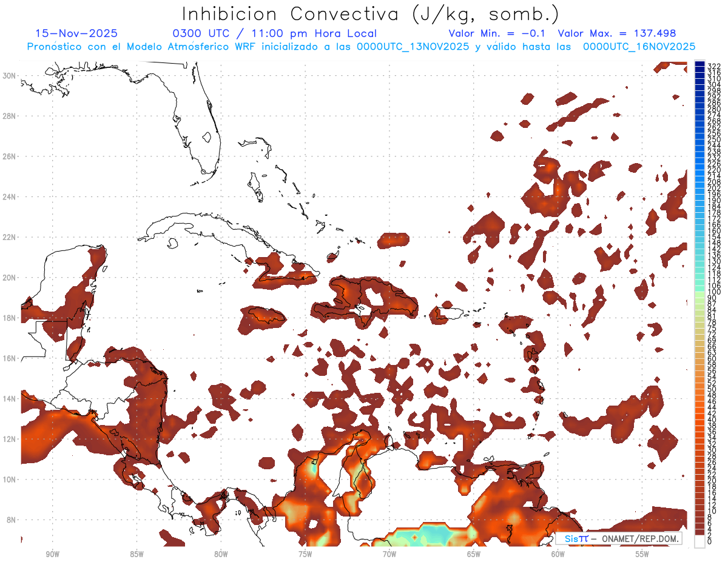Pick the darkest navy swatch atop the color scale

click(x=700, y=64)
